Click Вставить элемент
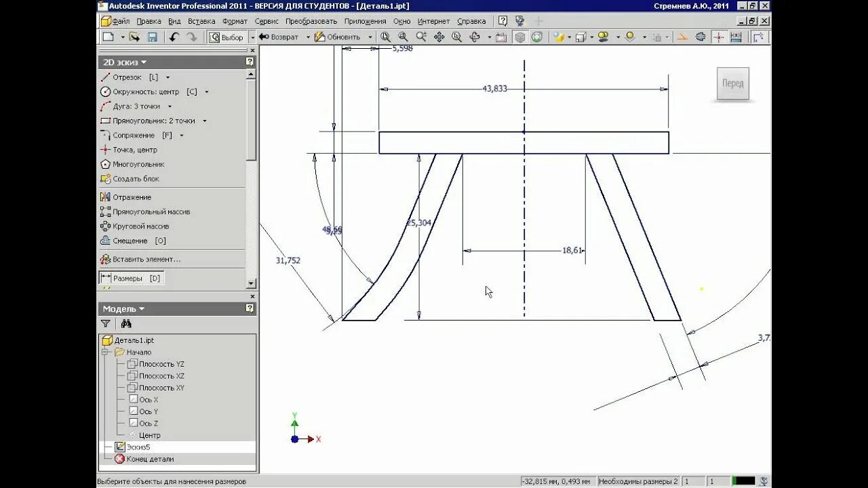868x488 pixels. point(140,259)
